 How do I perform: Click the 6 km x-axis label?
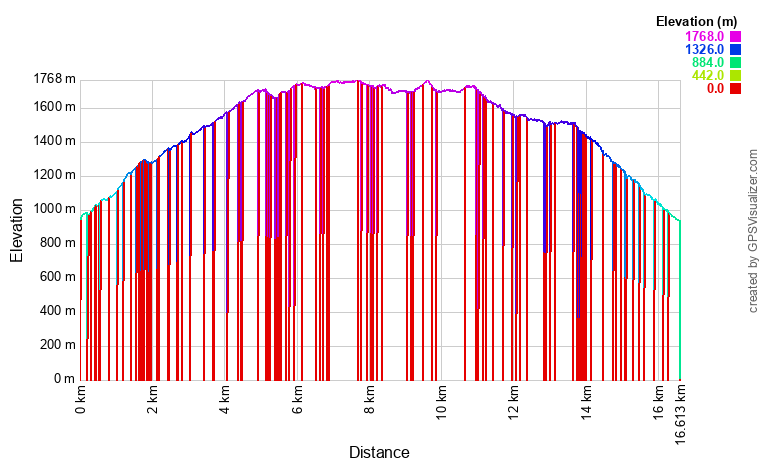297,399
